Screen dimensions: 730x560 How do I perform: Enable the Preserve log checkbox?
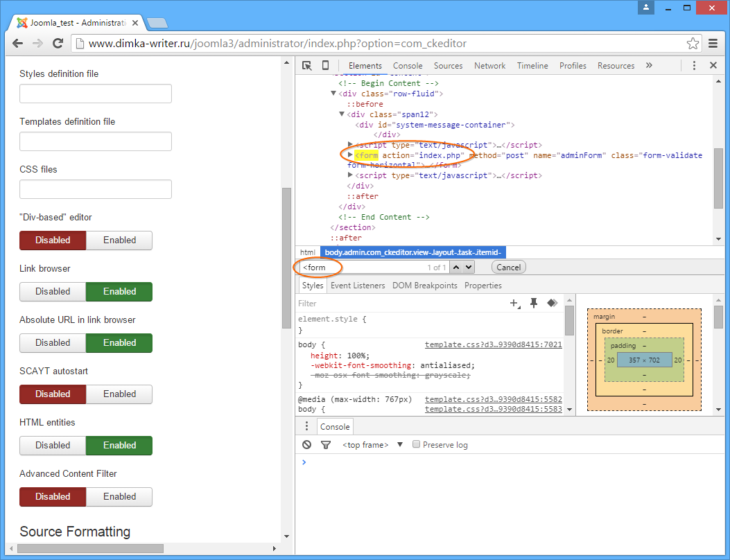coord(416,444)
